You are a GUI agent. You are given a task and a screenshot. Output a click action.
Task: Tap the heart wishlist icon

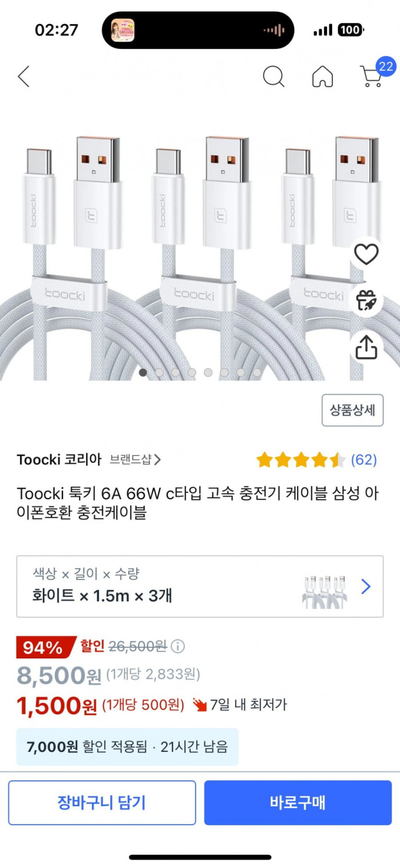click(x=366, y=254)
